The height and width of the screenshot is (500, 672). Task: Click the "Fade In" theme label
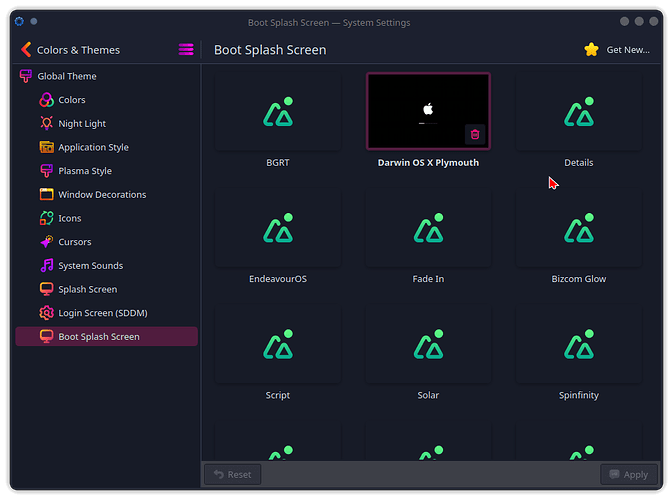click(428, 279)
